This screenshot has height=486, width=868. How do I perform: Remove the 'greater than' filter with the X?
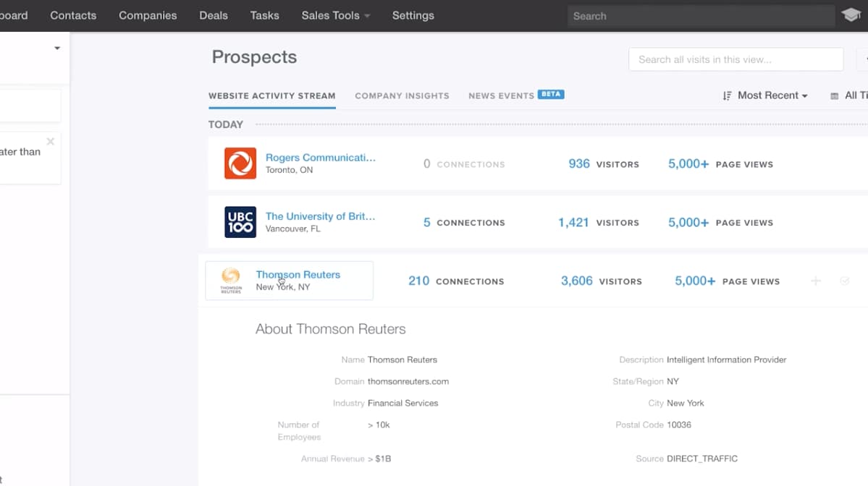click(50, 142)
